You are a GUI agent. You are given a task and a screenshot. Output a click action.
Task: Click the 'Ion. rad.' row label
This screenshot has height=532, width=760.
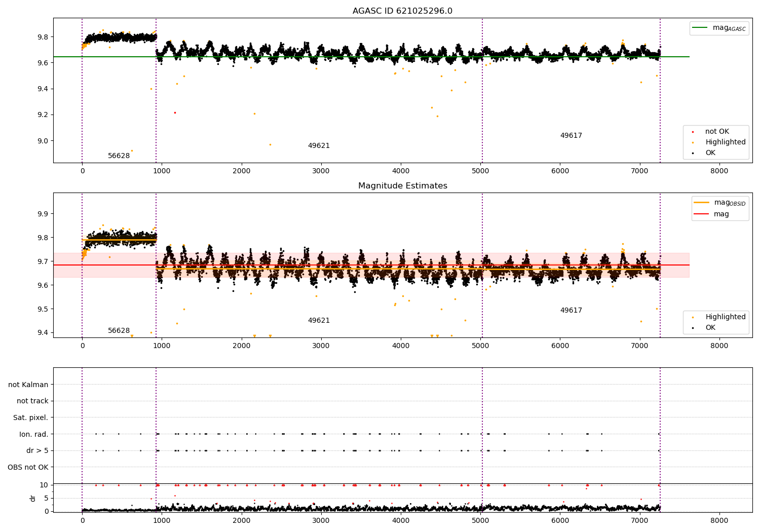tap(34, 434)
